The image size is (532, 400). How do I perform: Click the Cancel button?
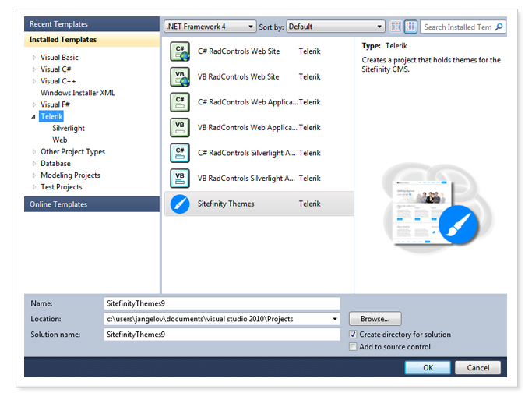point(477,368)
